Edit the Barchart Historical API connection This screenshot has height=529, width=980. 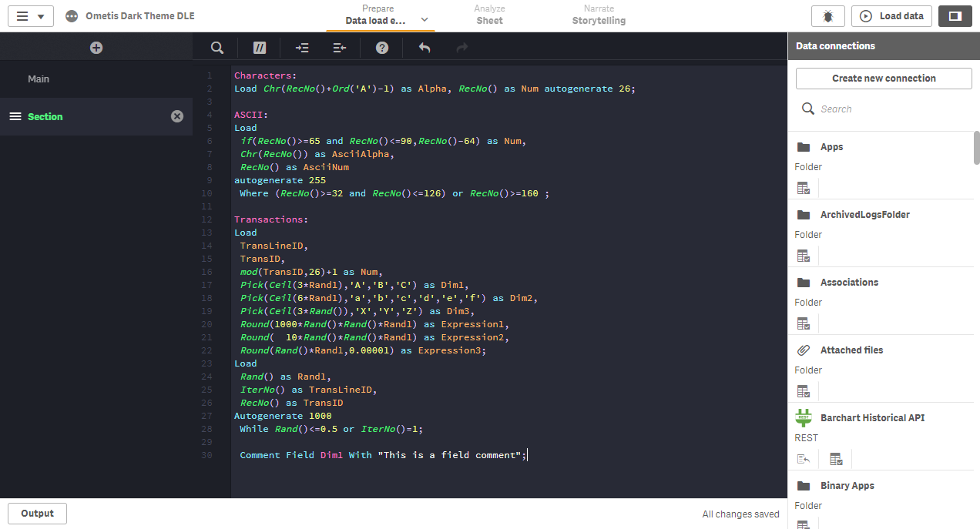(804, 458)
